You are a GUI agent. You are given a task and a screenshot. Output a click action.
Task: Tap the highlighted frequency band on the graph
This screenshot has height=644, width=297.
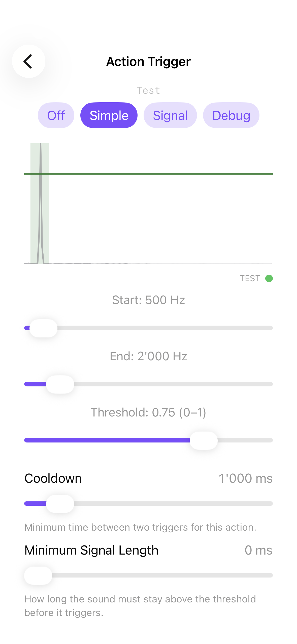click(40, 202)
